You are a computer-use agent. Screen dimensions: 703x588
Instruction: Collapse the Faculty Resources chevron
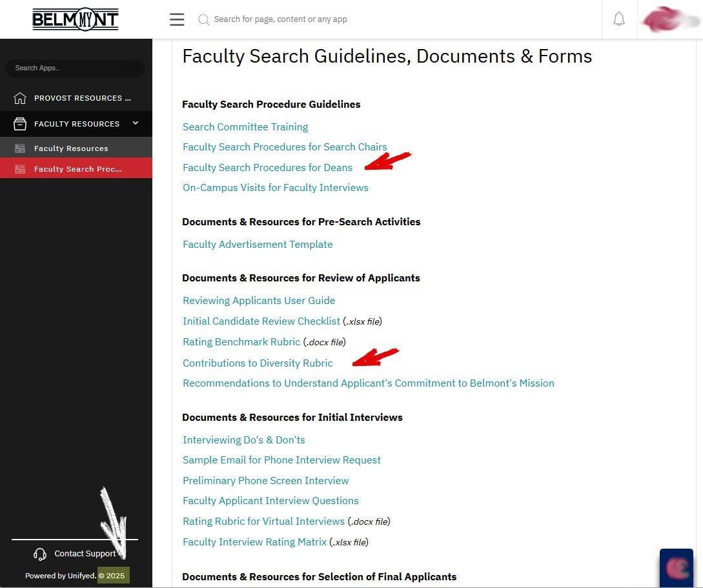(x=136, y=123)
